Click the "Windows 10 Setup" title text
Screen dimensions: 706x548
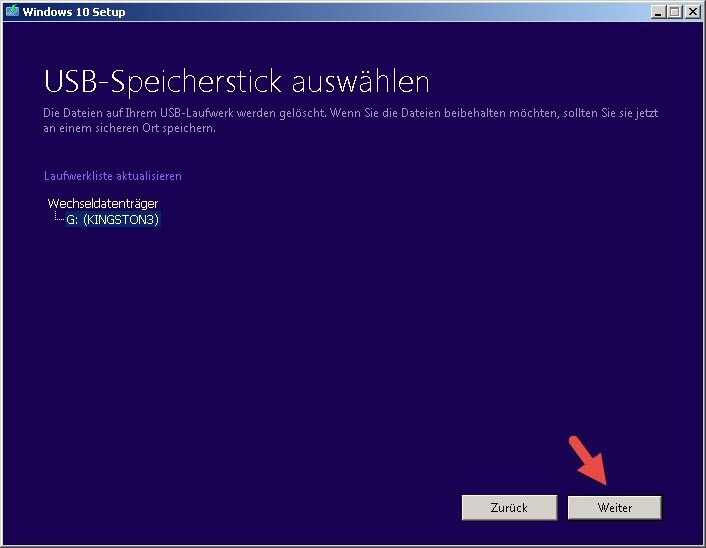coord(67,12)
